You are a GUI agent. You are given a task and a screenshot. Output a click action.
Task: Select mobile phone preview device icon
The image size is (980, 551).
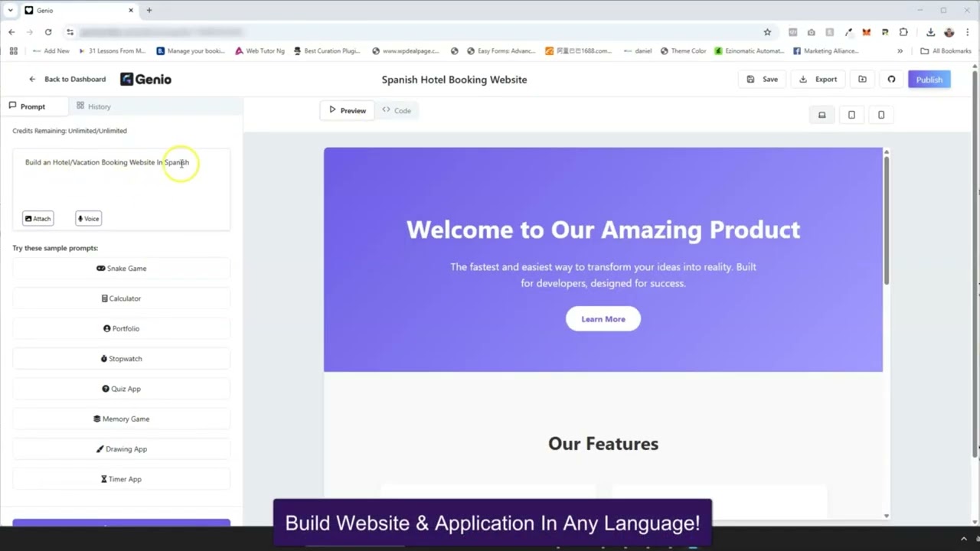(x=881, y=115)
